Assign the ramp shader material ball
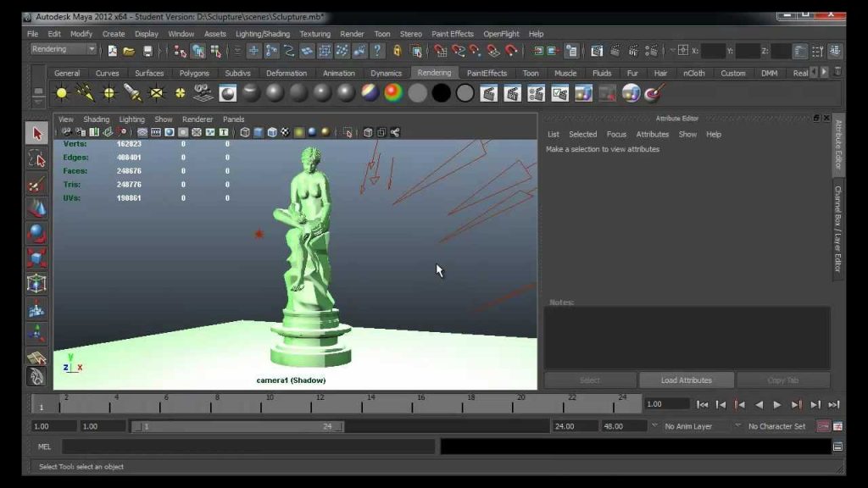 [393, 93]
